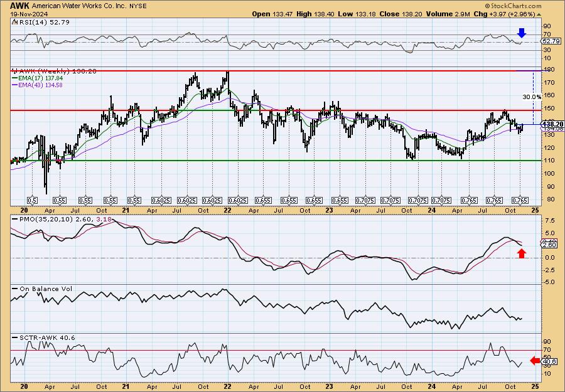
Task: Click the 160 price axis label
Action: 549,95
